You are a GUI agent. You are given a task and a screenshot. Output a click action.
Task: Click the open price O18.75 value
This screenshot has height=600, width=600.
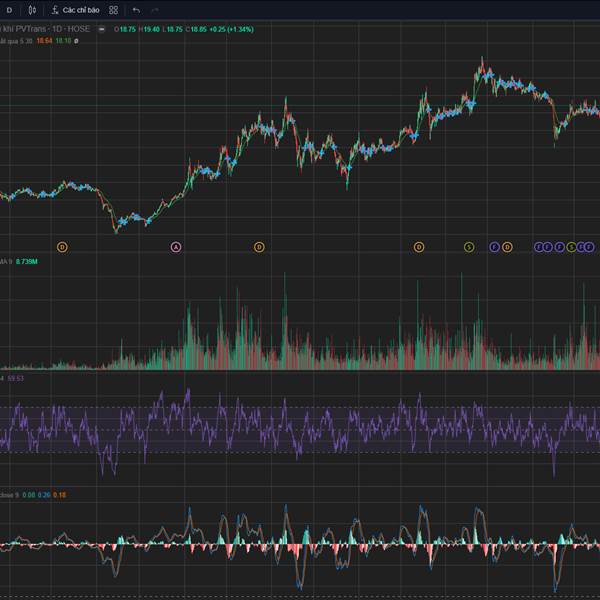[125, 29]
